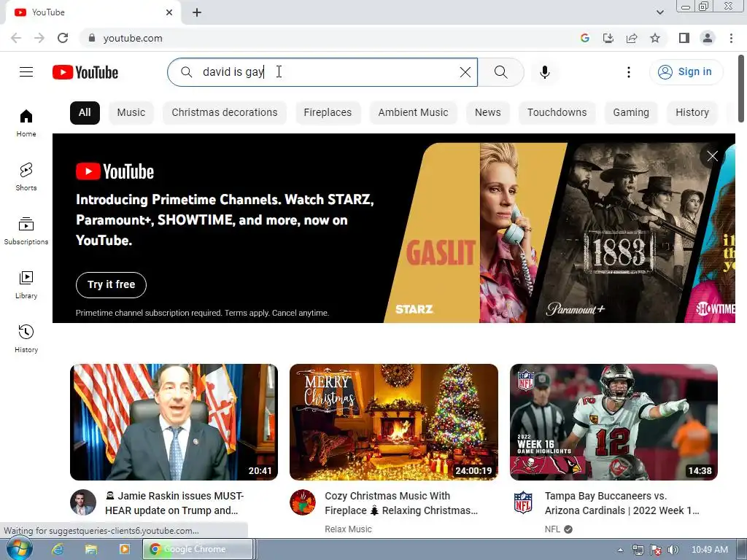Click the NFL channel avatar

pos(522,502)
